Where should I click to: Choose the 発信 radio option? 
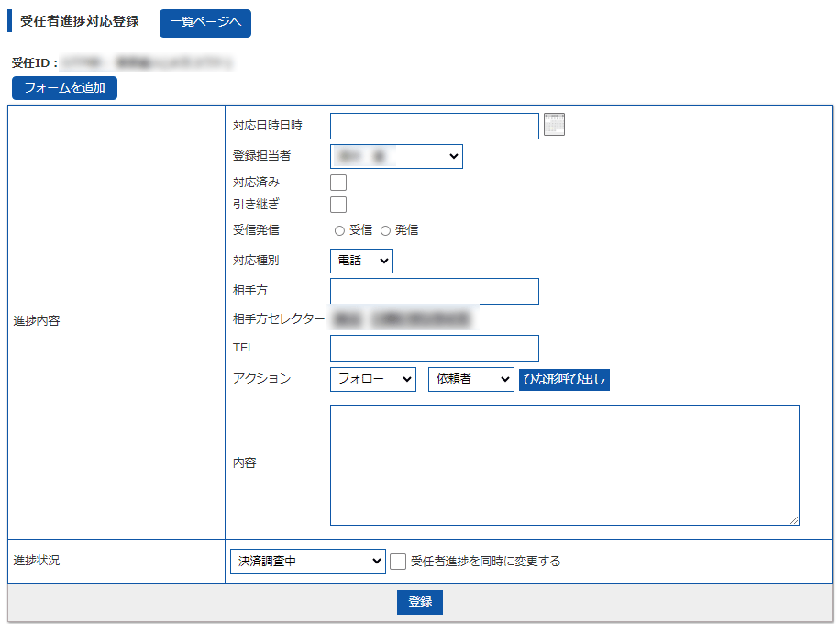point(385,231)
